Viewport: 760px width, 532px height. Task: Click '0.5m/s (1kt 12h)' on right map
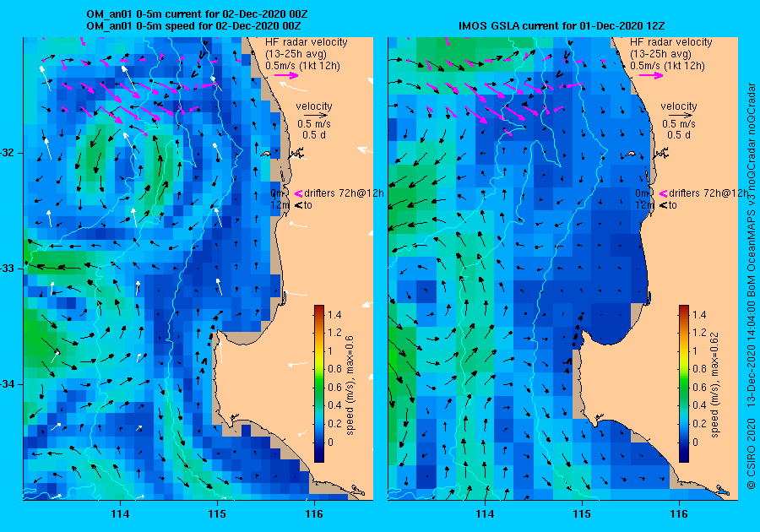click(x=667, y=66)
